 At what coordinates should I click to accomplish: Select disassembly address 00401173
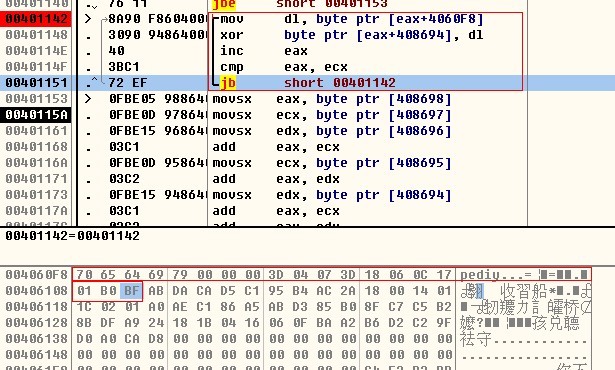(x=36, y=195)
